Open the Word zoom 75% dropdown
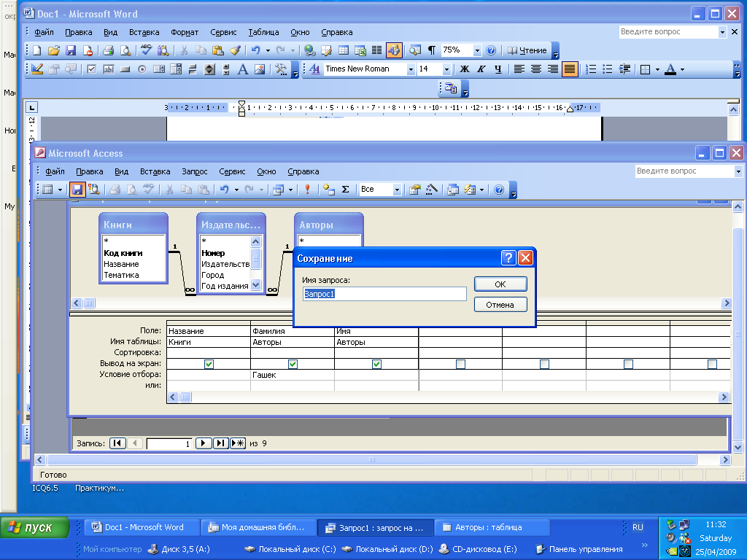This screenshot has width=747, height=560. pos(477,50)
